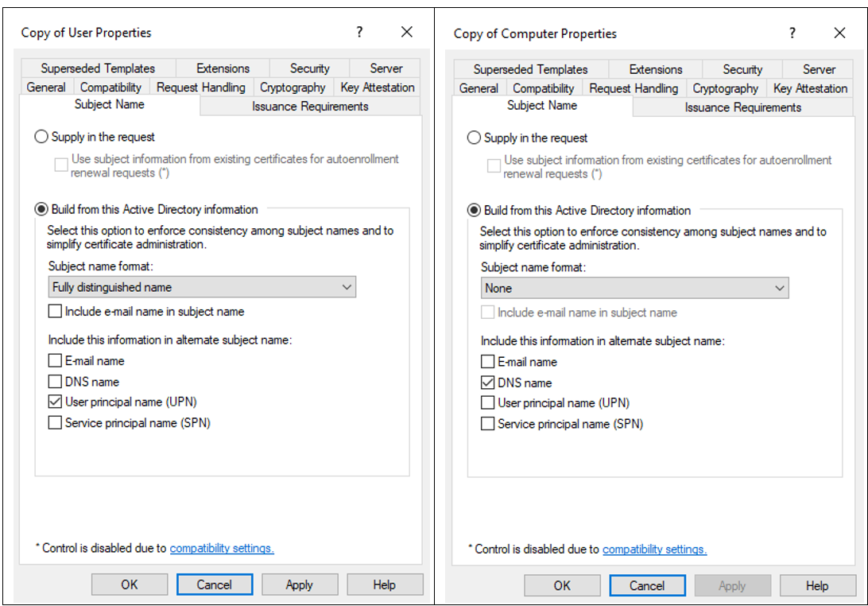Check E-mail name in User Properties alternate subject
Viewport: 868px width, 606px height.
click(55, 360)
